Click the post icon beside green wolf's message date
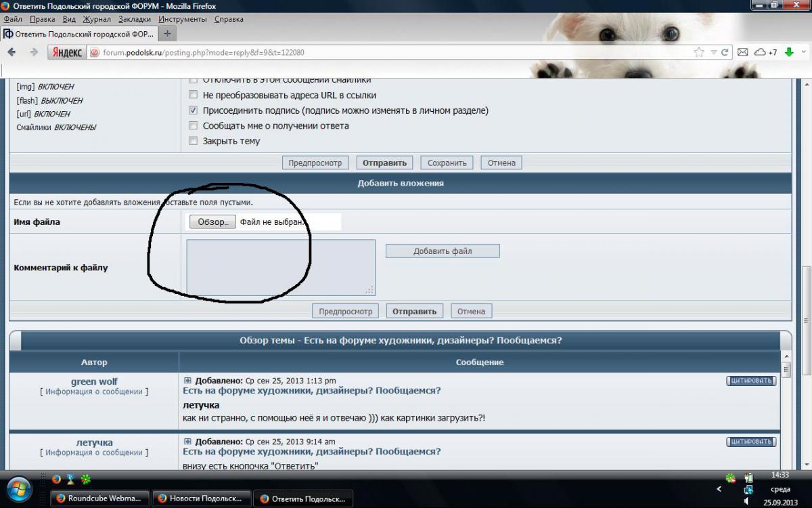This screenshot has height=508, width=812. click(x=187, y=381)
